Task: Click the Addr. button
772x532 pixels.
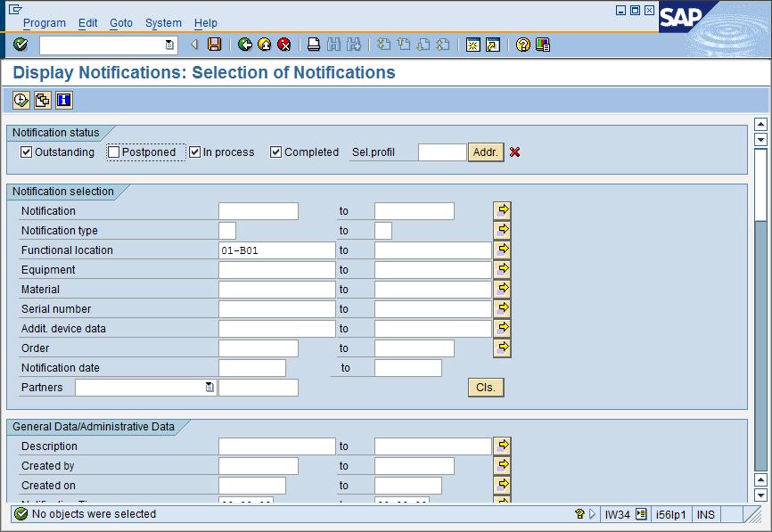Action: pyautogui.click(x=486, y=152)
